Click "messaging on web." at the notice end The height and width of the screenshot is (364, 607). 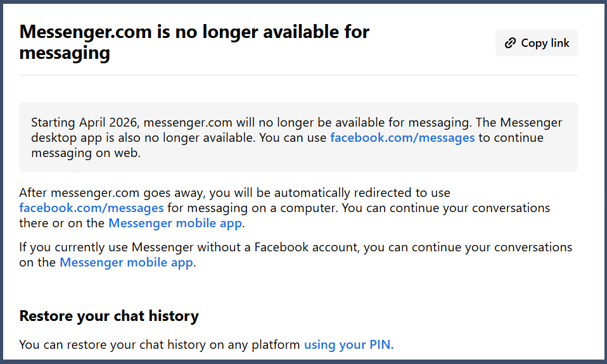click(86, 153)
